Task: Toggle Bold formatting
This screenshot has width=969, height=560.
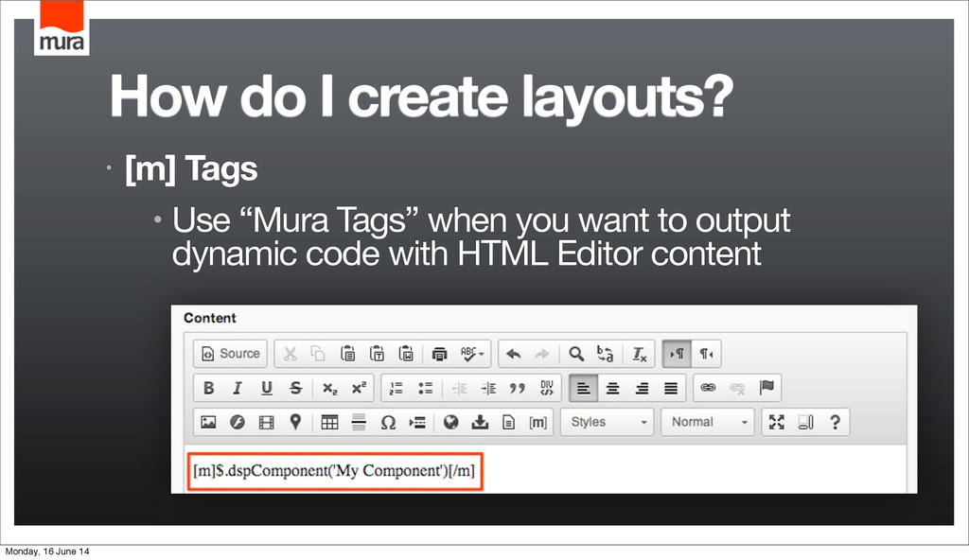Action: (x=208, y=388)
